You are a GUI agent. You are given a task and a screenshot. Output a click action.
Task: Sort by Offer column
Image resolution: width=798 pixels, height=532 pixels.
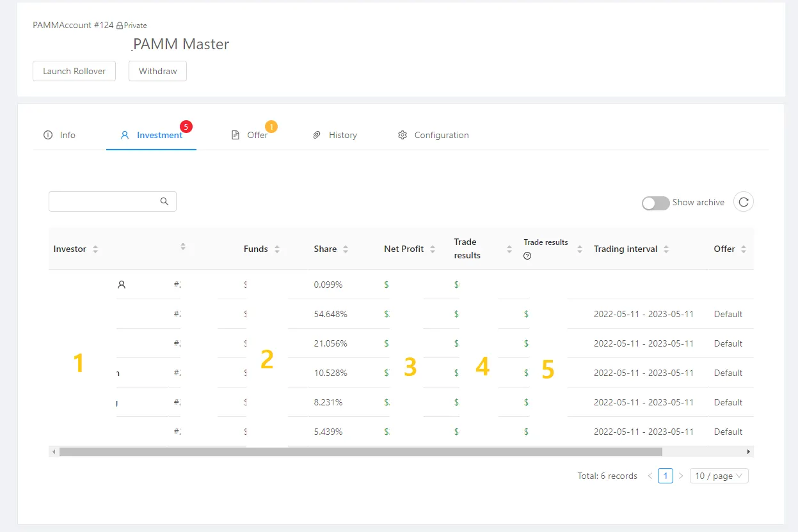[x=744, y=249]
